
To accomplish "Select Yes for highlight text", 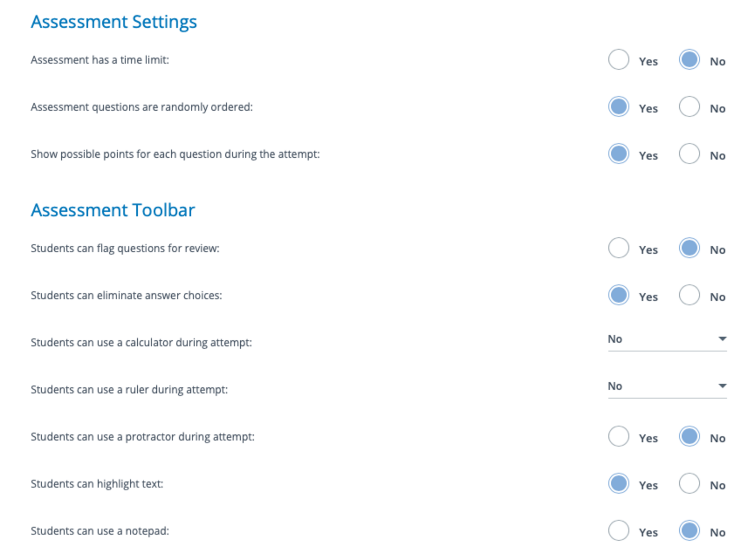I will point(618,483).
